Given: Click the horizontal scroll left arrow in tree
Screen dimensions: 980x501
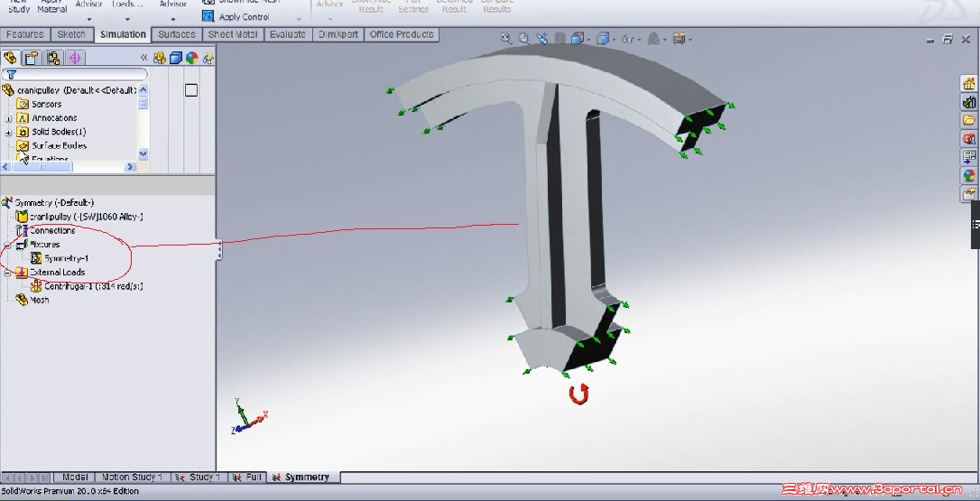Looking at the screenshot, I should (x=6, y=167).
